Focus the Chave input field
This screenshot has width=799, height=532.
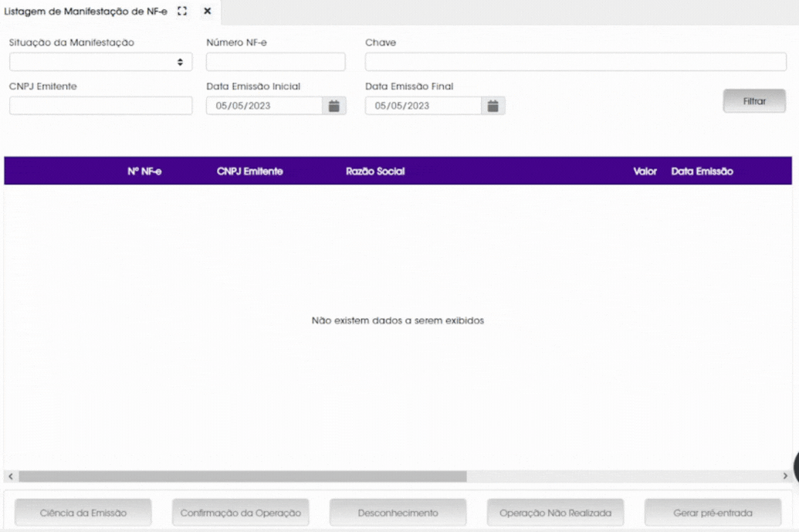(576, 63)
